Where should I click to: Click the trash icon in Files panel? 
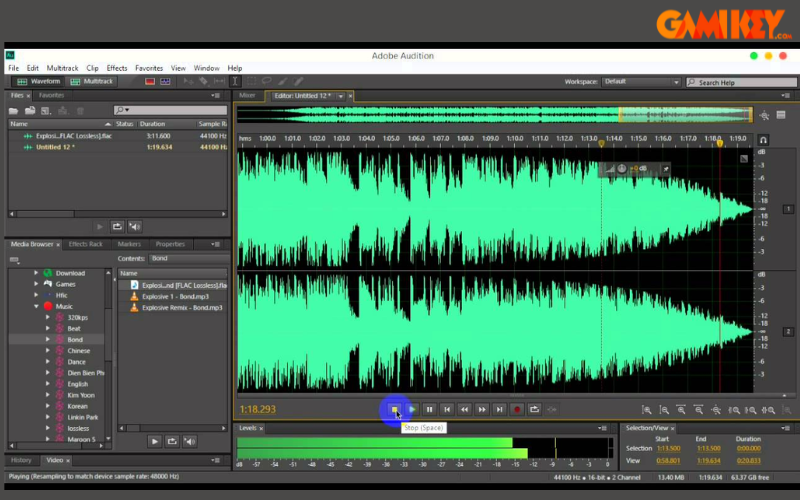(80, 111)
